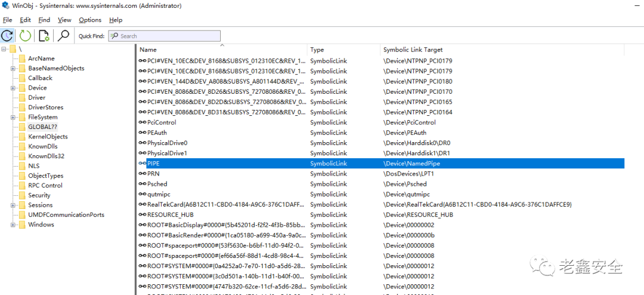Image resolution: width=644 pixels, height=295 pixels.
Task: Select the PCI#VEN_8086&DEV_8D26 entry name
Action: click(x=227, y=91)
